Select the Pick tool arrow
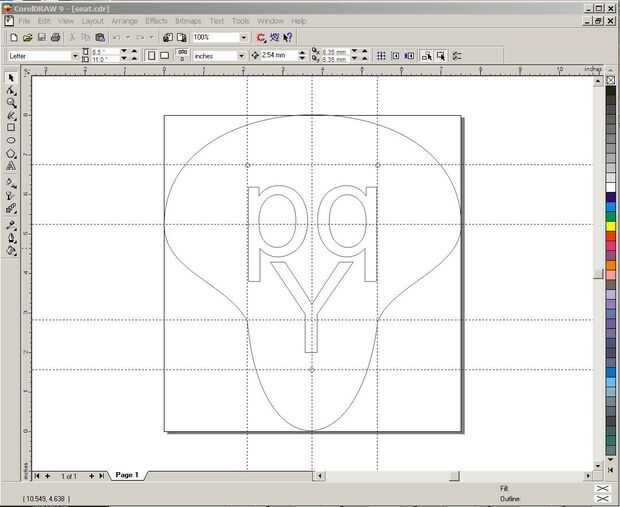Screen dimensions: 620x507 tap(11, 78)
